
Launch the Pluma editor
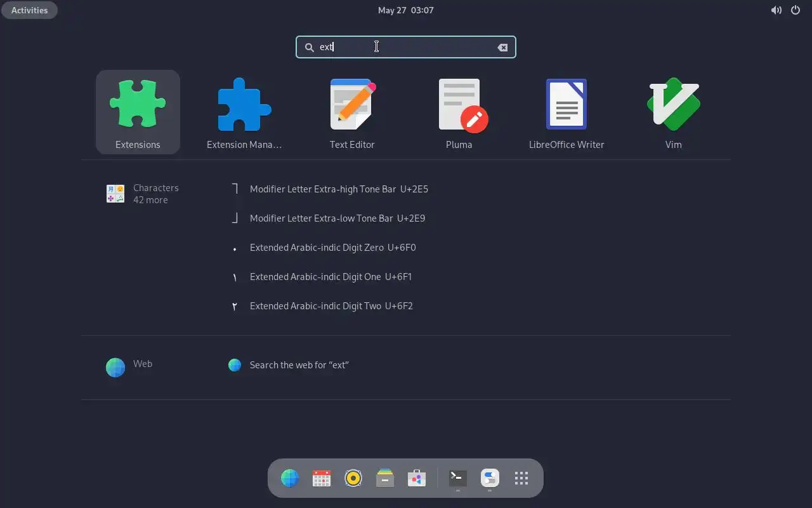pyautogui.click(x=459, y=112)
